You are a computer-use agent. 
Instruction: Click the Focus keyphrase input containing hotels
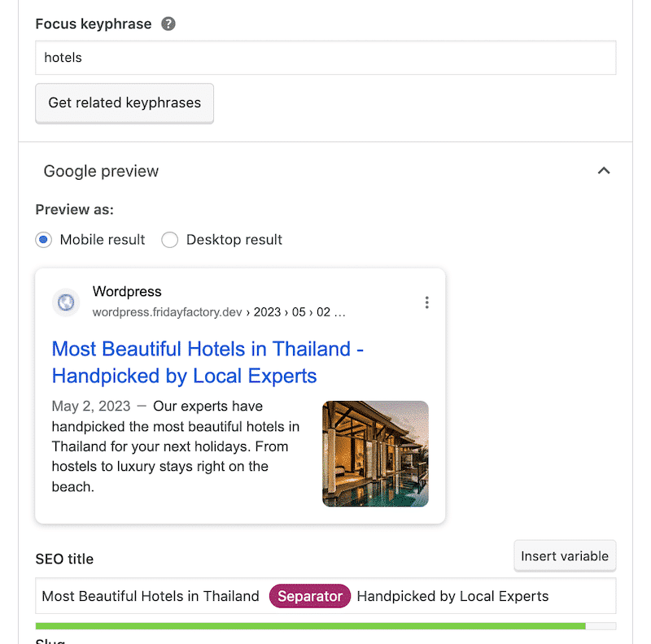(325, 58)
